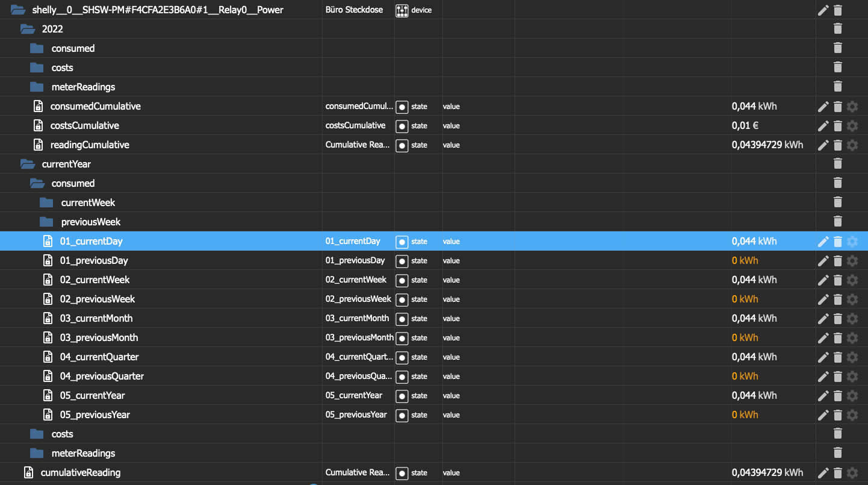The image size is (868, 485).
Task: Edit the consumedCumulative state
Action: pyautogui.click(x=823, y=107)
